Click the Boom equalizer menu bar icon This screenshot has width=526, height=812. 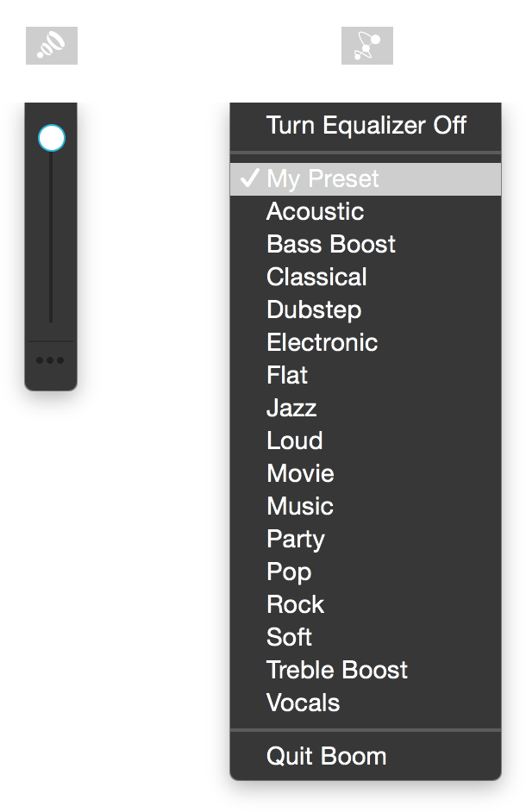pos(366,46)
